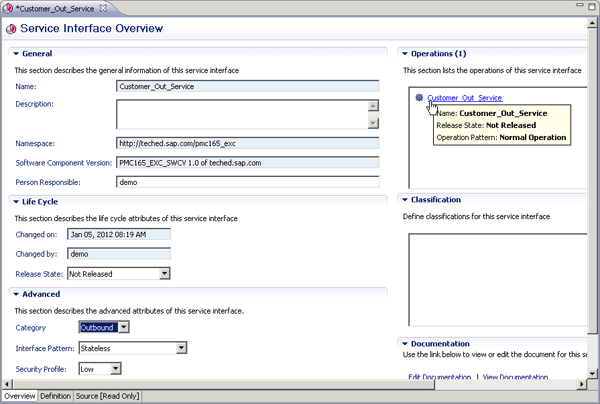This screenshot has height=404, width=600.
Task: Click the Advanced heading text
Action: click(x=41, y=294)
